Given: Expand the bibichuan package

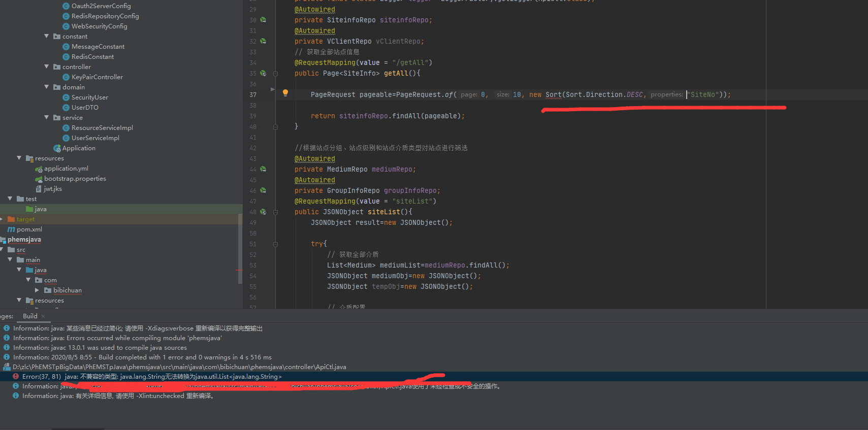Looking at the screenshot, I should tap(37, 290).
